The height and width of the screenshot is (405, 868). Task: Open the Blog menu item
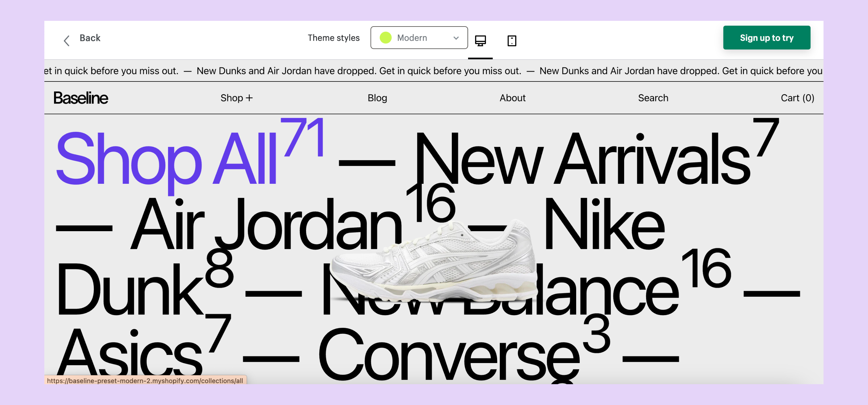click(377, 98)
